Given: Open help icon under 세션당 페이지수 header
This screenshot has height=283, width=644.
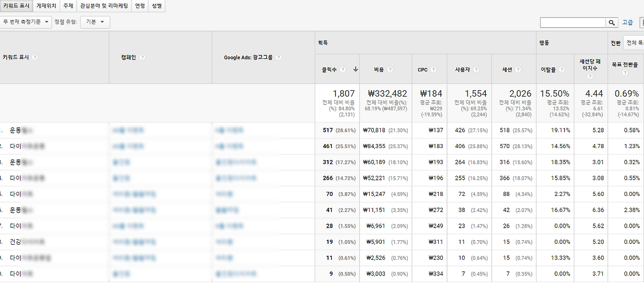Looking at the screenshot, I should [590, 77].
